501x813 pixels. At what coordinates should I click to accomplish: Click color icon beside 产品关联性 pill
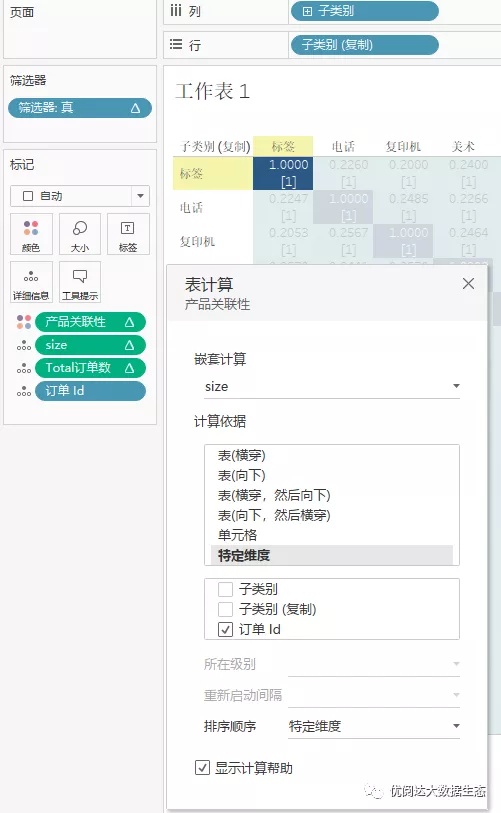coord(24,322)
